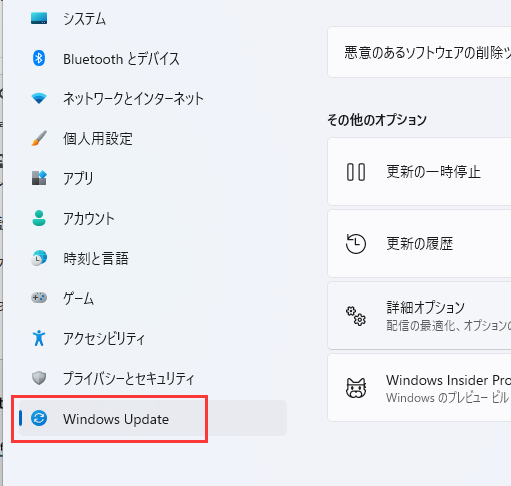Click the アプリ squares icon
The image size is (511, 486).
click(39, 178)
